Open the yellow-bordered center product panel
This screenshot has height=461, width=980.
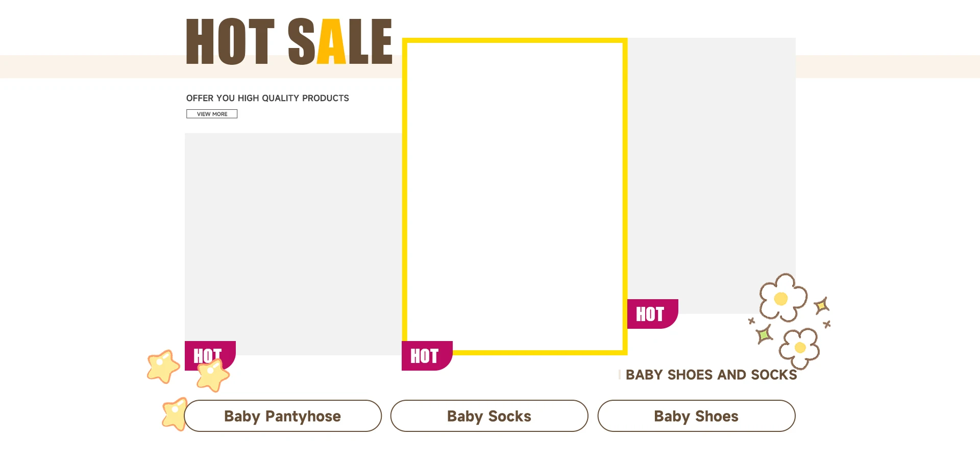[514, 197]
